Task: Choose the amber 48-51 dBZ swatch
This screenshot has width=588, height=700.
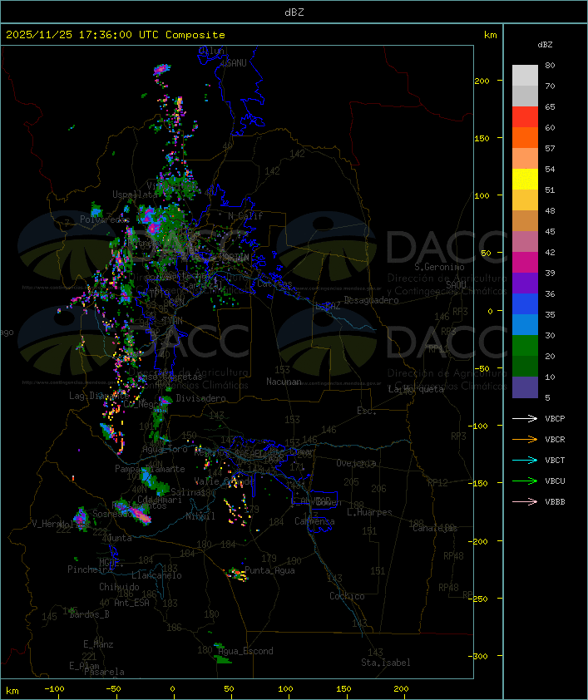Action: point(525,200)
